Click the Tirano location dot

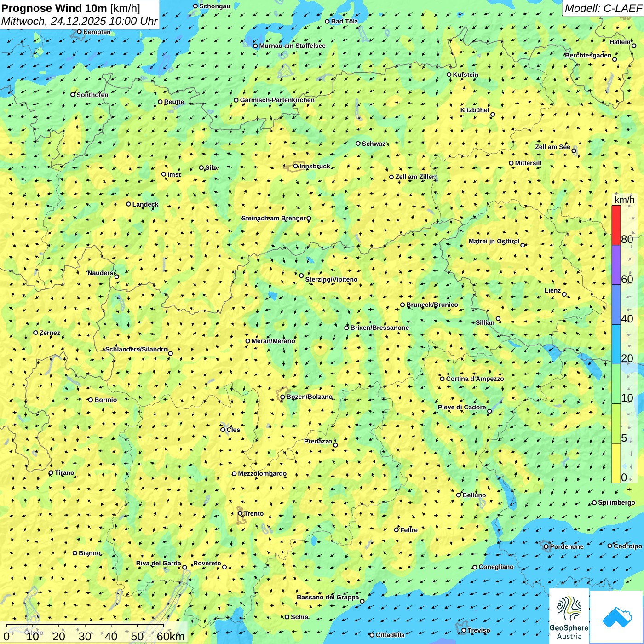pos(51,473)
